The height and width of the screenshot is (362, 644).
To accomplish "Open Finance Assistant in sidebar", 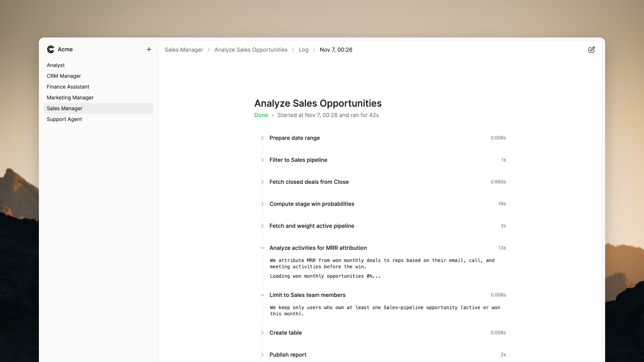I will (x=68, y=87).
